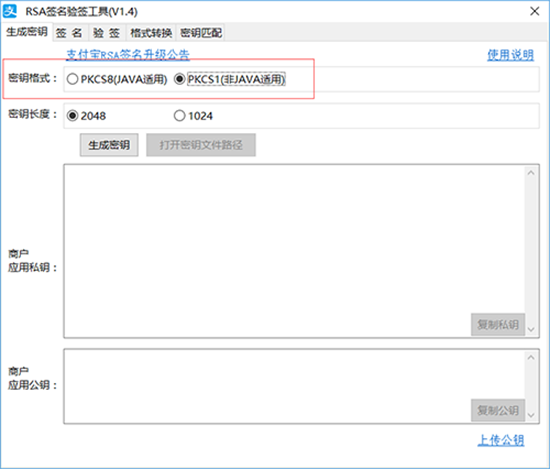Viewport: 550px width, 469px height.
Task: Click the 上传公钥 link
Action: point(501,440)
